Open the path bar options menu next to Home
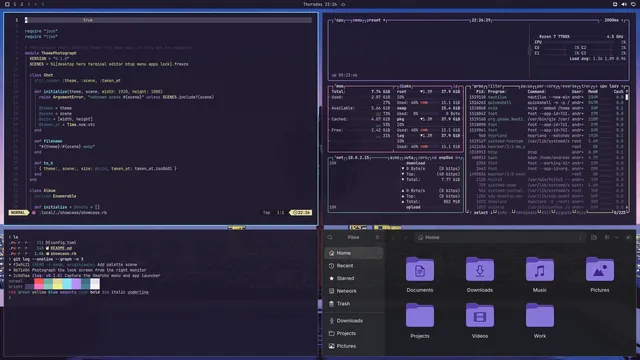Screen dimensions: 640x360 tap(582, 238)
